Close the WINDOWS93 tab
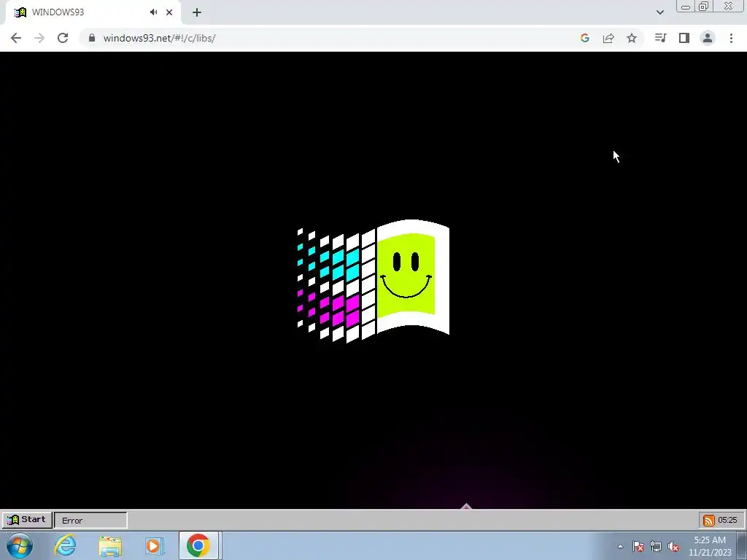 (x=169, y=12)
